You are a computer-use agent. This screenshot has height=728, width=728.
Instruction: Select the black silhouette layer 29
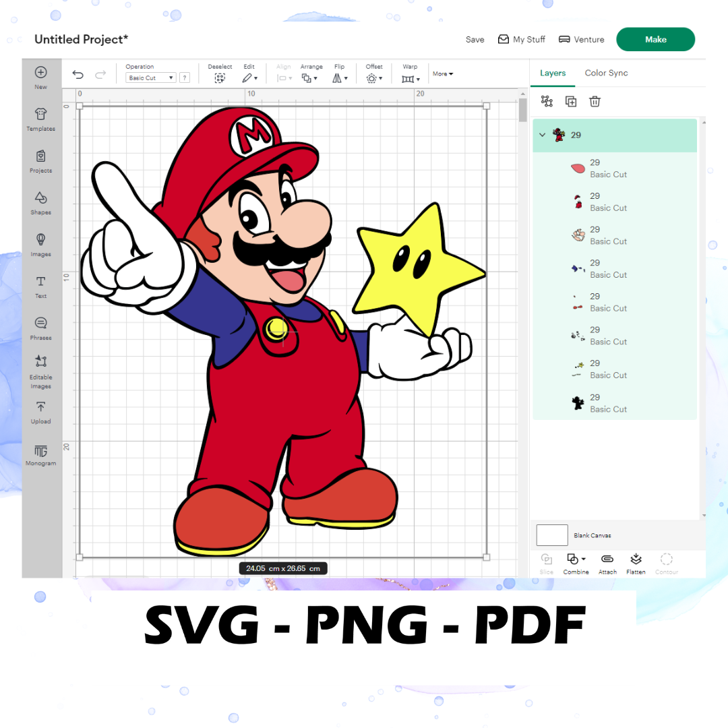pos(615,403)
